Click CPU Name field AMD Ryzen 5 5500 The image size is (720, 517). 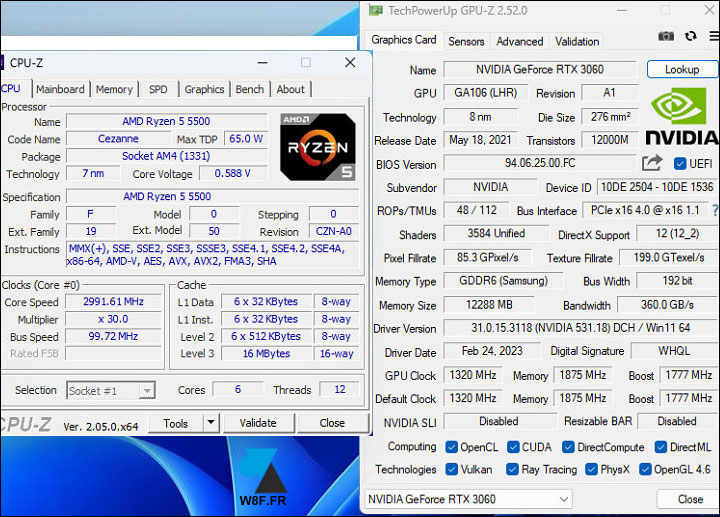point(166,121)
